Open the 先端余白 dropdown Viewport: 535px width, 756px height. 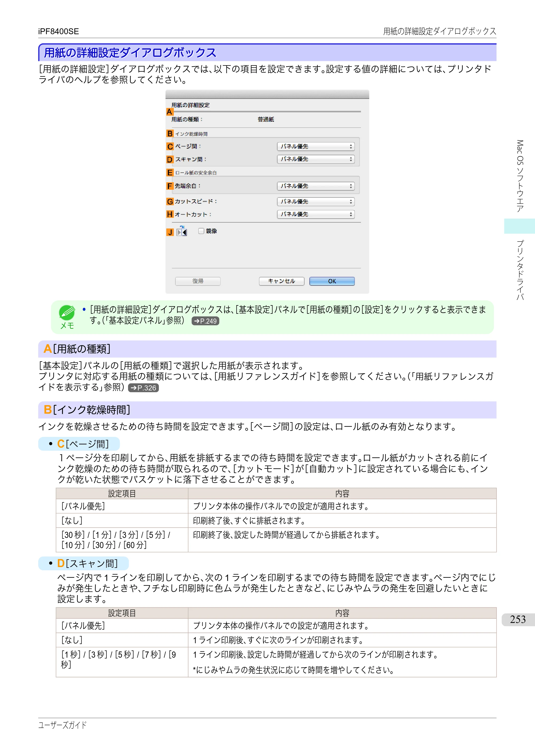[315, 186]
